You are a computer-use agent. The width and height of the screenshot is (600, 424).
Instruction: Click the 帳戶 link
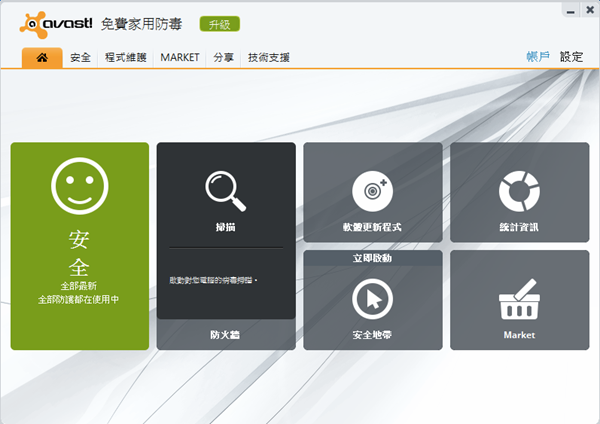tap(538, 57)
